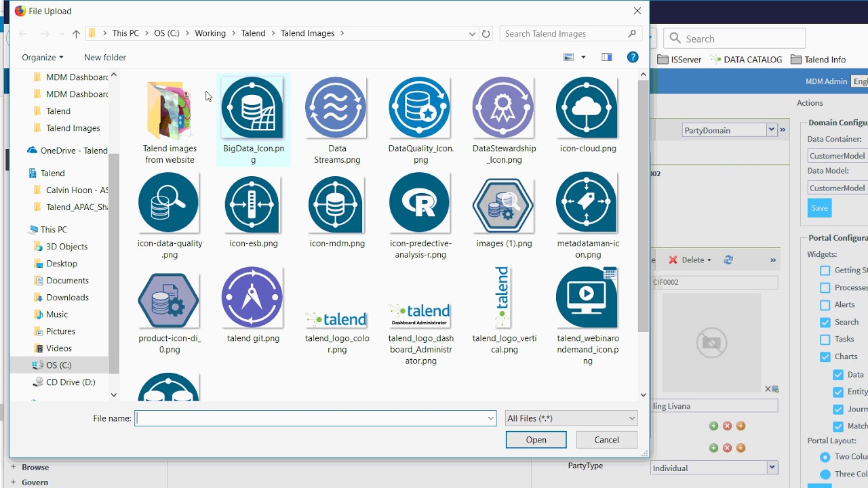This screenshot has width=868, height=488.
Task: Click Working in the breadcrumb path
Action: (x=210, y=33)
